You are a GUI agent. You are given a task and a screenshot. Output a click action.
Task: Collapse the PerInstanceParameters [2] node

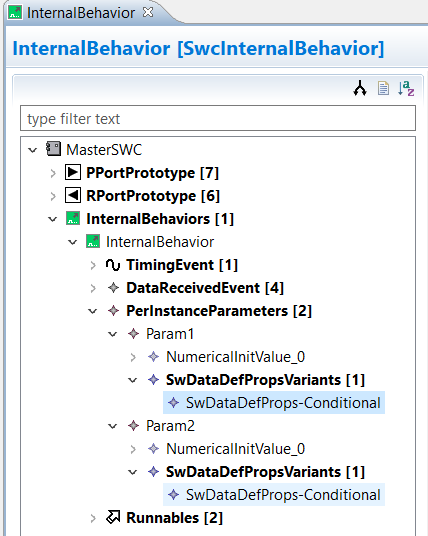93,311
